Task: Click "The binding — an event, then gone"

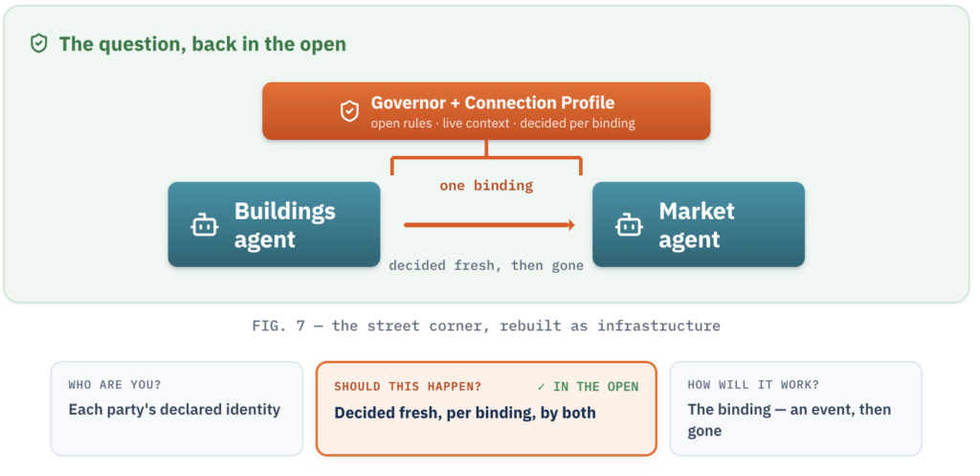Action: [790, 420]
